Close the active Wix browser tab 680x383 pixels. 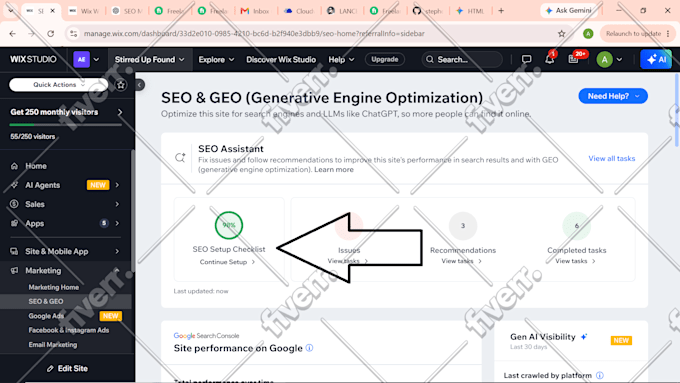click(x=52, y=10)
